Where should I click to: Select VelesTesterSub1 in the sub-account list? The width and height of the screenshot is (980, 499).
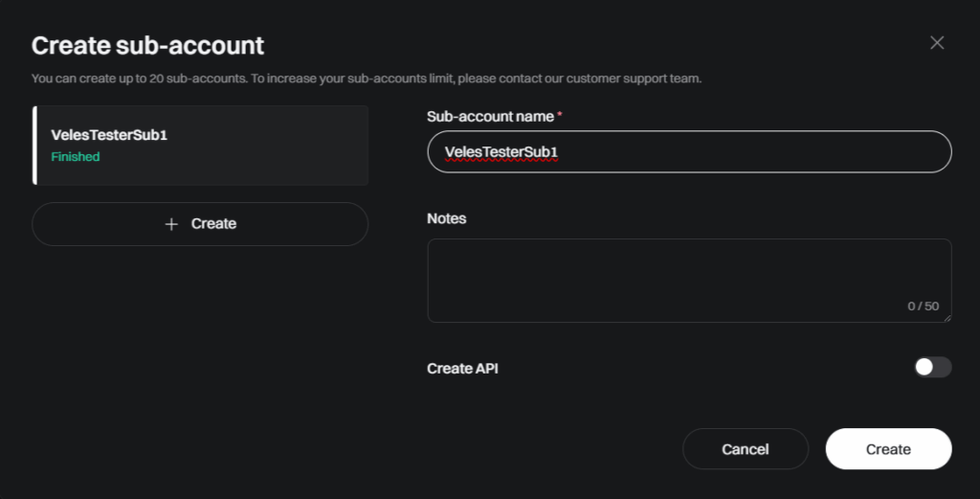[200, 145]
